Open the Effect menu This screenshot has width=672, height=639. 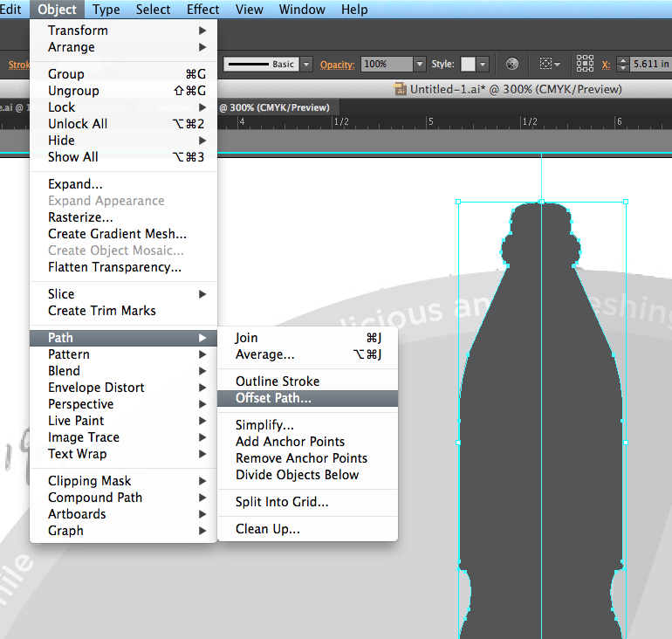202,9
